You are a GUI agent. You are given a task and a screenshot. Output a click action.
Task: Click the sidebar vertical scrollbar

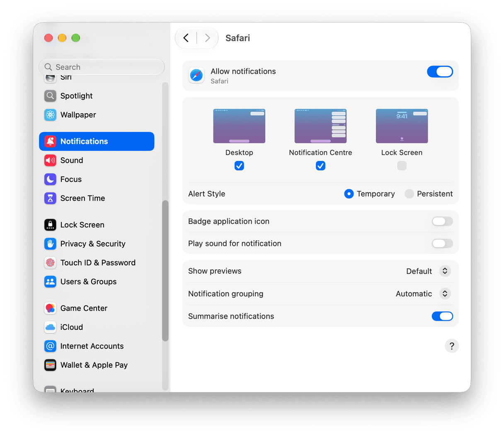(x=165, y=270)
